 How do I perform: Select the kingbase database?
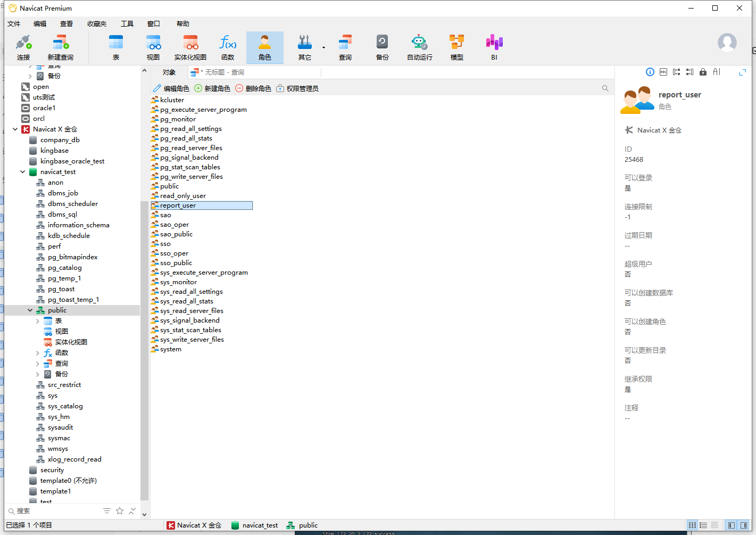click(x=54, y=151)
